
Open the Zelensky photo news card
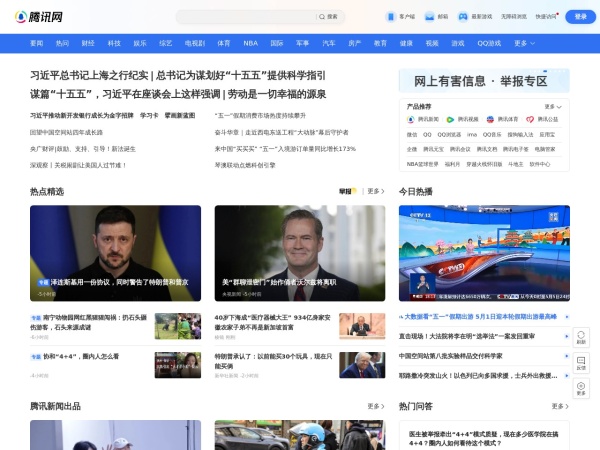116,253
